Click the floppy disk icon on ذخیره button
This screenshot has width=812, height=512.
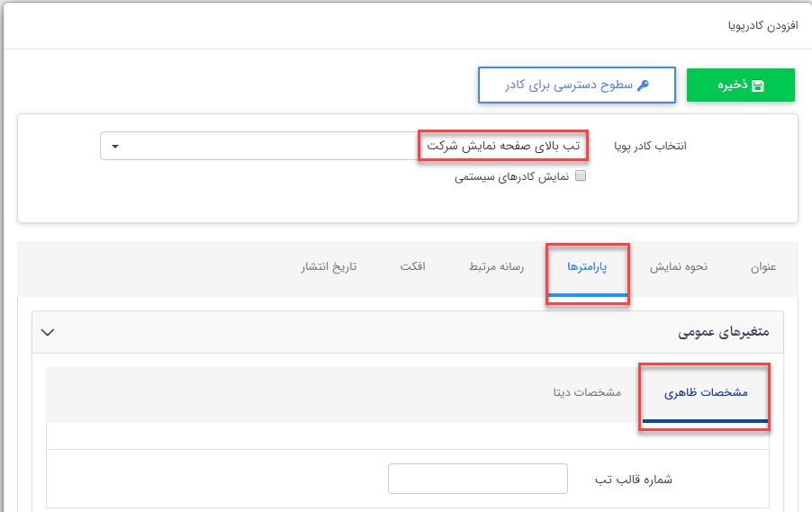click(758, 85)
